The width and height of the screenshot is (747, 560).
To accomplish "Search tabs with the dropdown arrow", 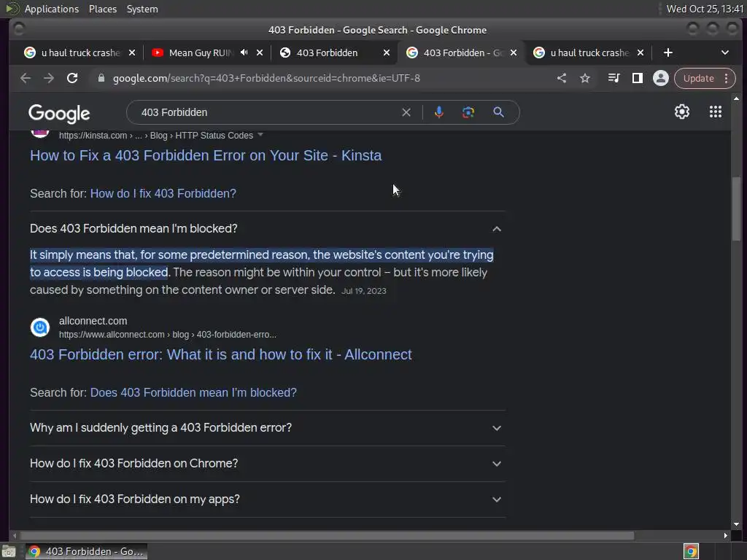I will tap(725, 52).
